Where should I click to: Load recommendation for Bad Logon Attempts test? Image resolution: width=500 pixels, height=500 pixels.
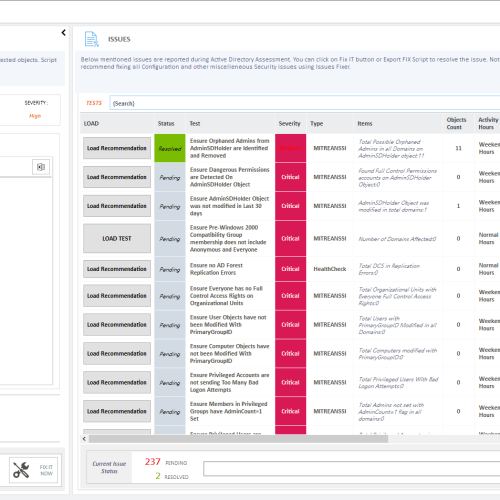pyautogui.click(x=117, y=382)
